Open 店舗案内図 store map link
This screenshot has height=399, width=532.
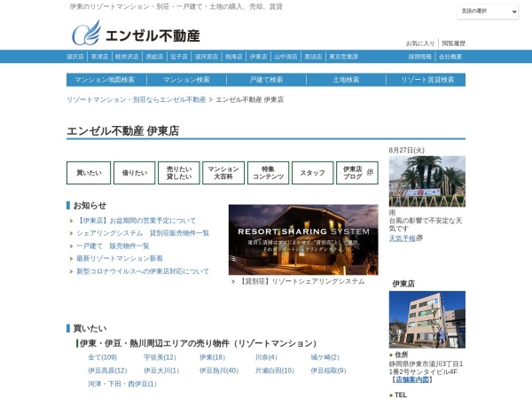pyautogui.click(x=412, y=379)
